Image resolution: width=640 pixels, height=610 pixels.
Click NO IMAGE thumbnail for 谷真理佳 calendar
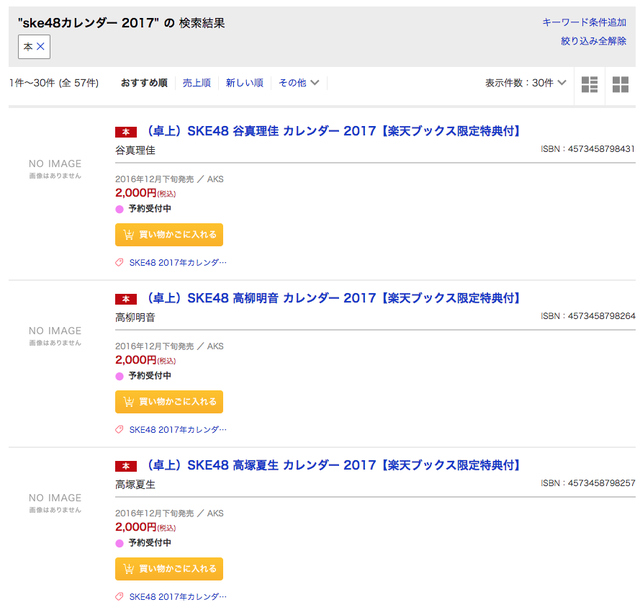click(55, 169)
